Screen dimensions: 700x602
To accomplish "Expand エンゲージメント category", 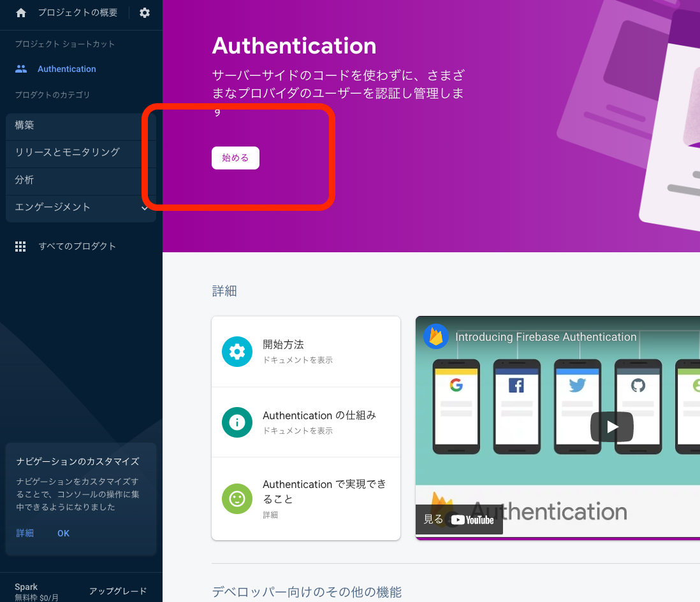I will [81, 208].
